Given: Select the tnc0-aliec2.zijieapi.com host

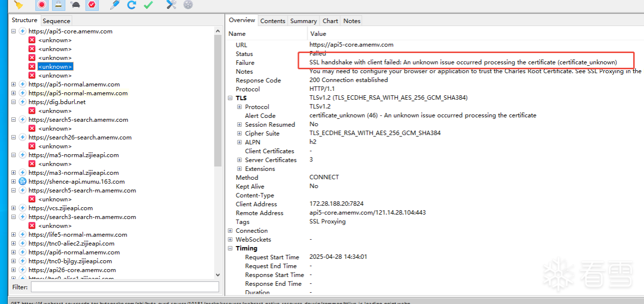Looking at the screenshot, I should point(71,243).
